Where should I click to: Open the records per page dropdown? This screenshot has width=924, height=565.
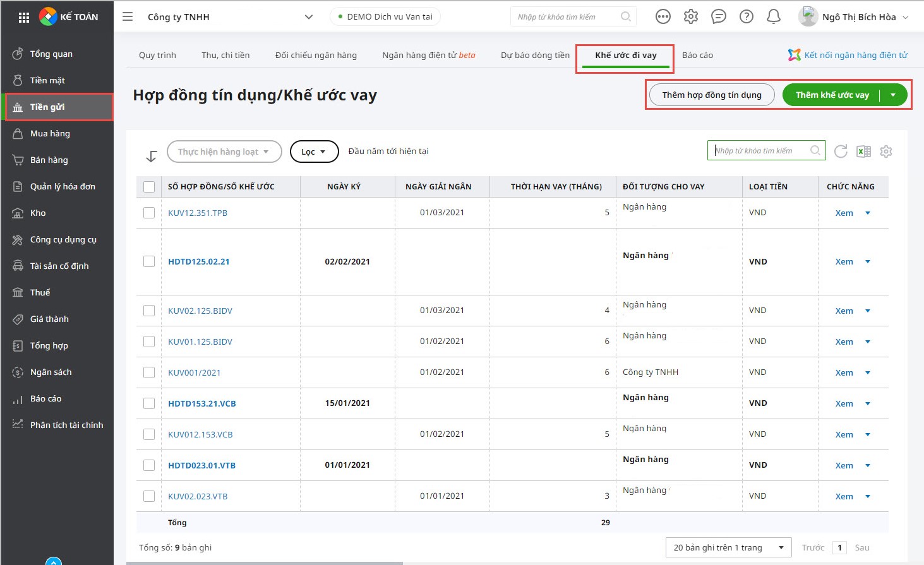click(728, 547)
